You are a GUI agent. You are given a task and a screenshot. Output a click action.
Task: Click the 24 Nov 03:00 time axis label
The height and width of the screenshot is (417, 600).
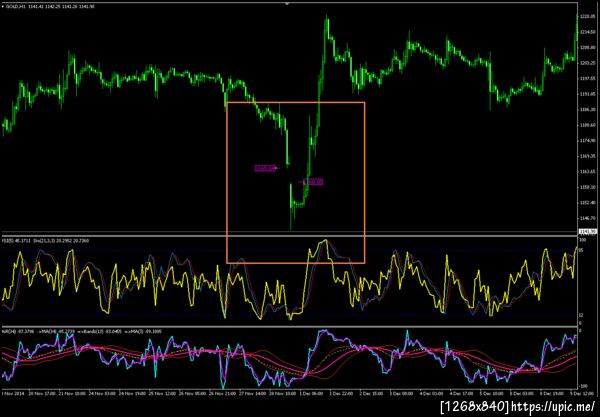click(103, 393)
